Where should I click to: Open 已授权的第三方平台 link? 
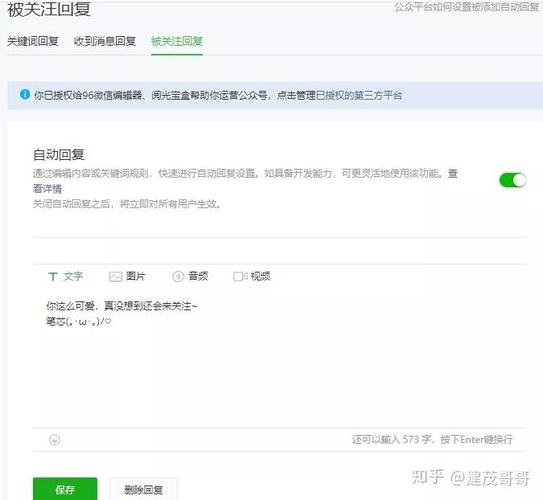tap(359, 95)
